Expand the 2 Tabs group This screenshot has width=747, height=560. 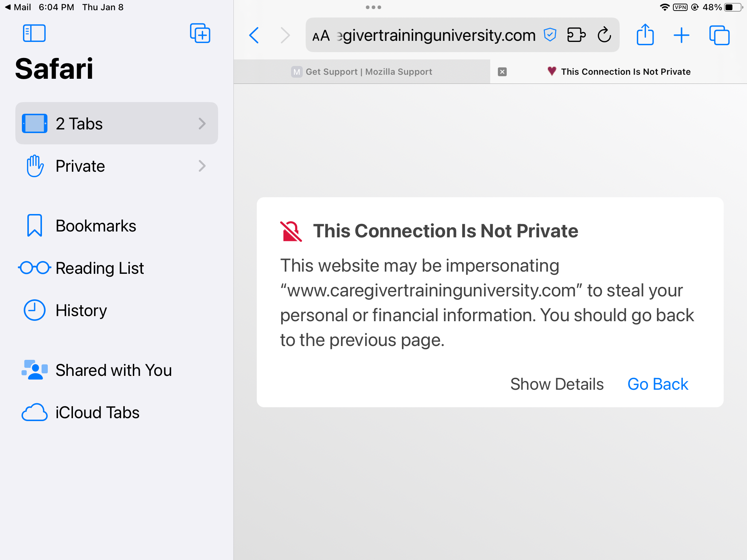pyautogui.click(x=117, y=124)
